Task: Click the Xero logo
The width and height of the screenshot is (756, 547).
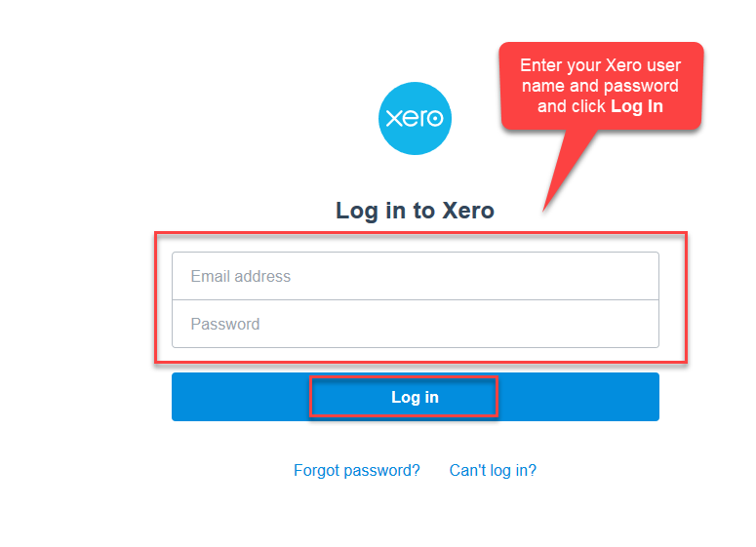Action: pyautogui.click(x=415, y=118)
